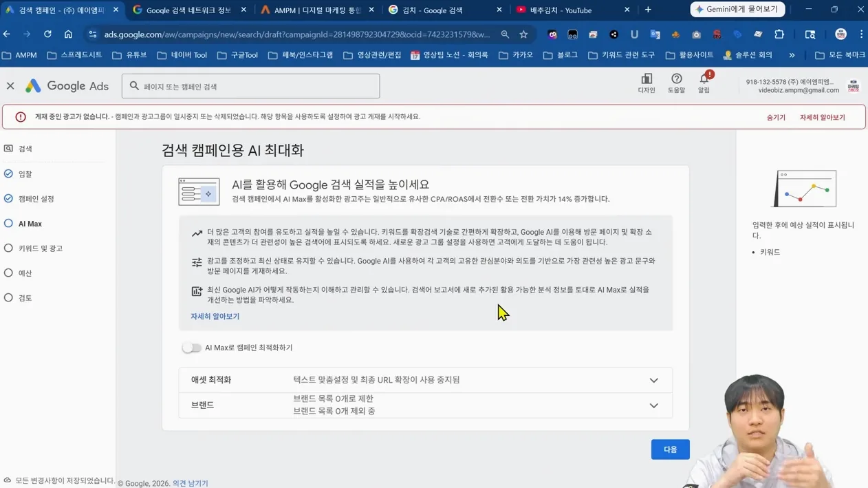Open the 솔루션 회의 bookmark
The width and height of the screenshot is (868, 488).
click(747, 55)
